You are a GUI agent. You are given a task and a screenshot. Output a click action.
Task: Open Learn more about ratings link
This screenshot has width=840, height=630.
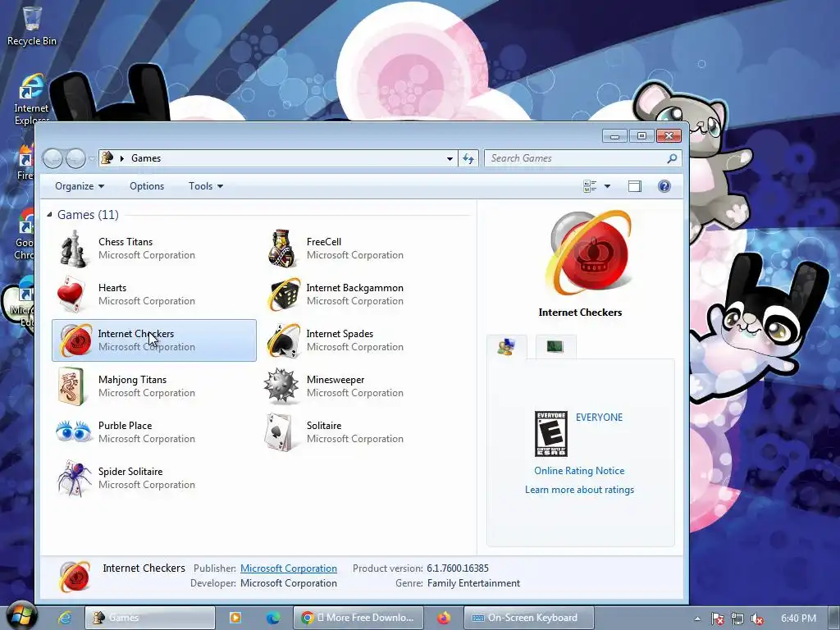579,489
